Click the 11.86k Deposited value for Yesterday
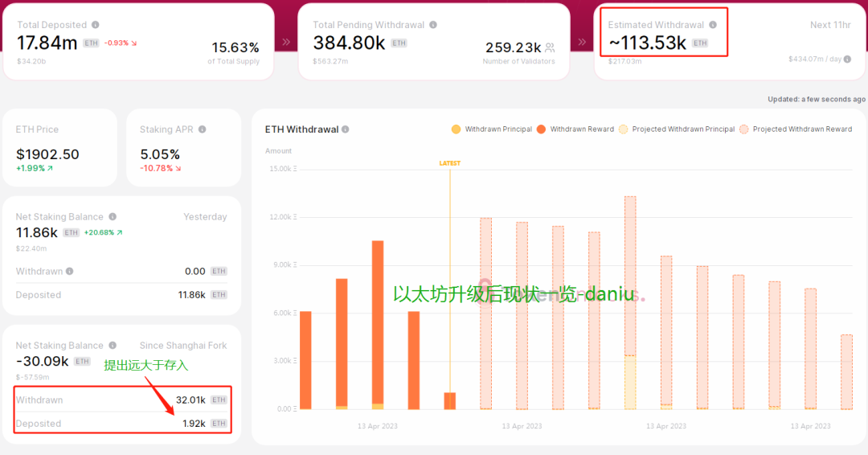The height and width of the screenshot is (455, 868). 191,295
